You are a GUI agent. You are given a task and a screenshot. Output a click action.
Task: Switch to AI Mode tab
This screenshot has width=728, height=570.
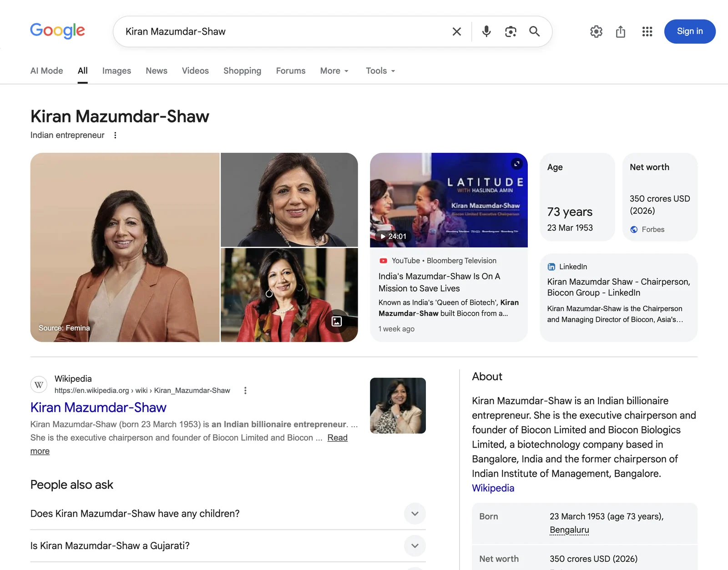coord(47,71)
